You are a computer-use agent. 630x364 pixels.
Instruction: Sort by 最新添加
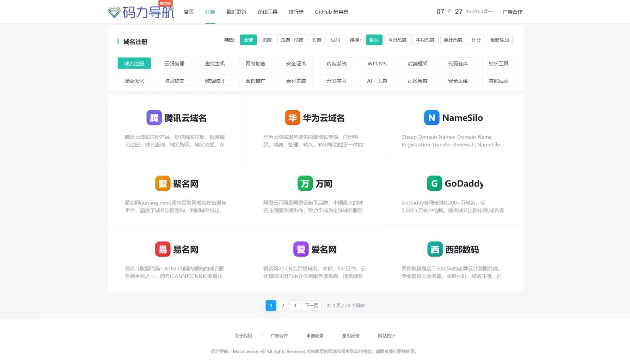(499, 40)
